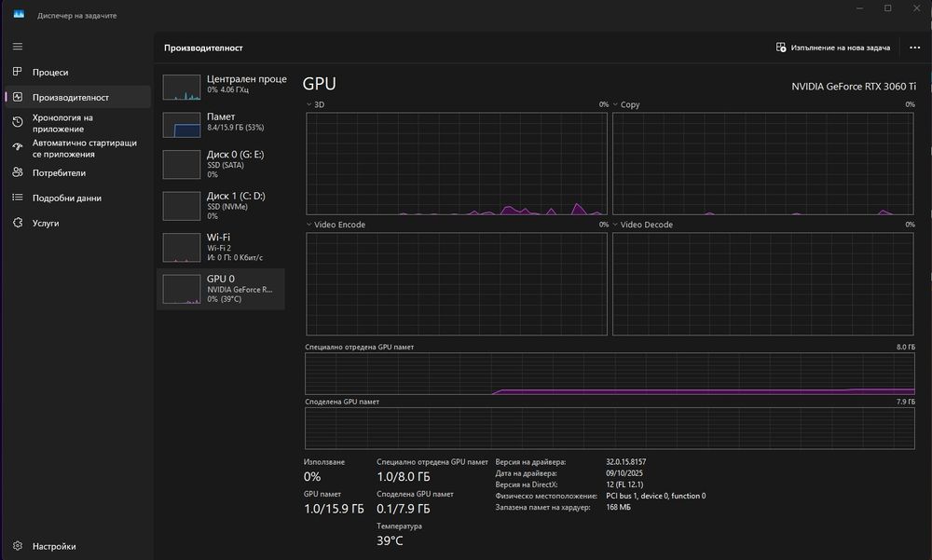Open Автоматично стартиращи се приложения page

[78, 148]
